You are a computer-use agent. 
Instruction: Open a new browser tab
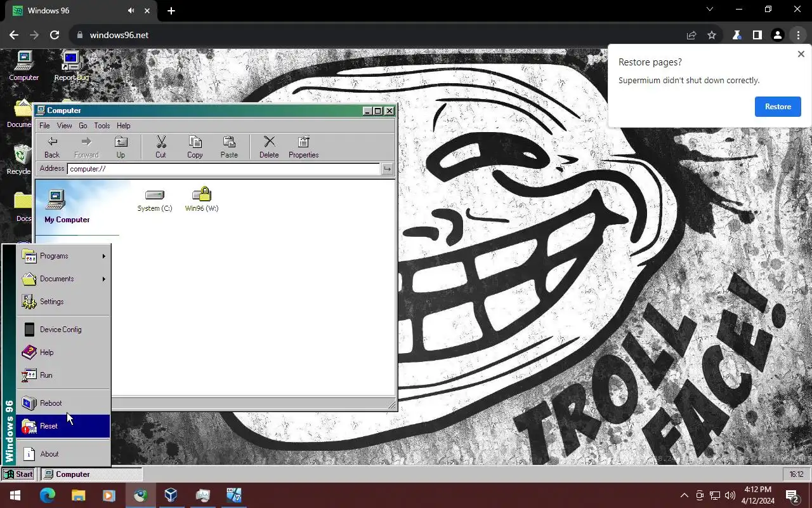pyautogui.click(x=171, y=11)
